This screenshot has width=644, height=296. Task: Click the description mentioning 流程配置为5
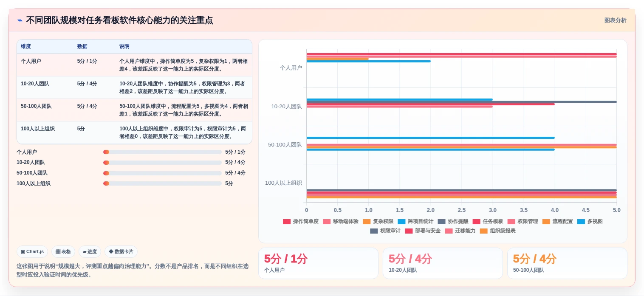(x=184, y=110)
